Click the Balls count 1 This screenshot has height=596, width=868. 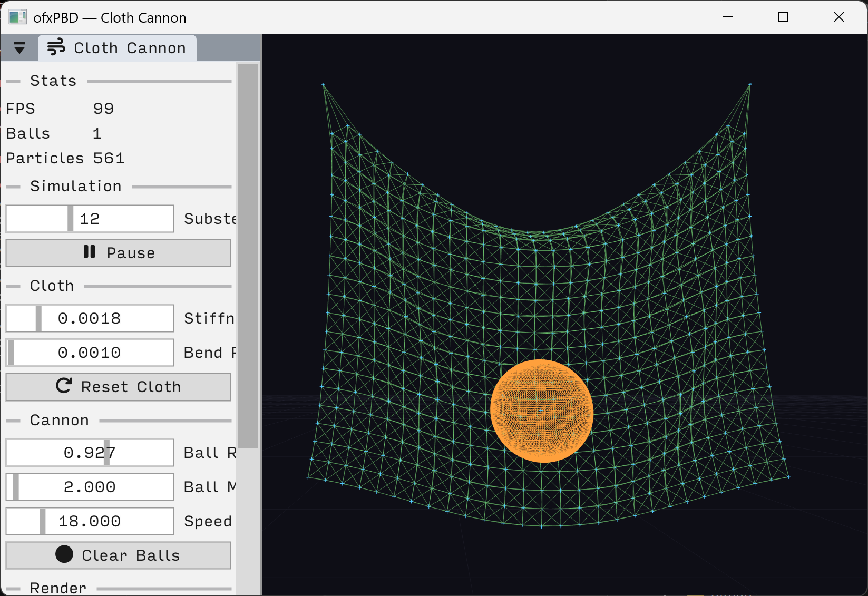(x=97, y=133)
